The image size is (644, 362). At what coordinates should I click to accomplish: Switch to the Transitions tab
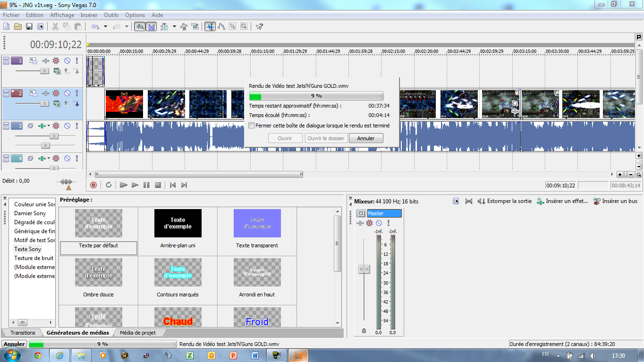[x=23, y=333]
